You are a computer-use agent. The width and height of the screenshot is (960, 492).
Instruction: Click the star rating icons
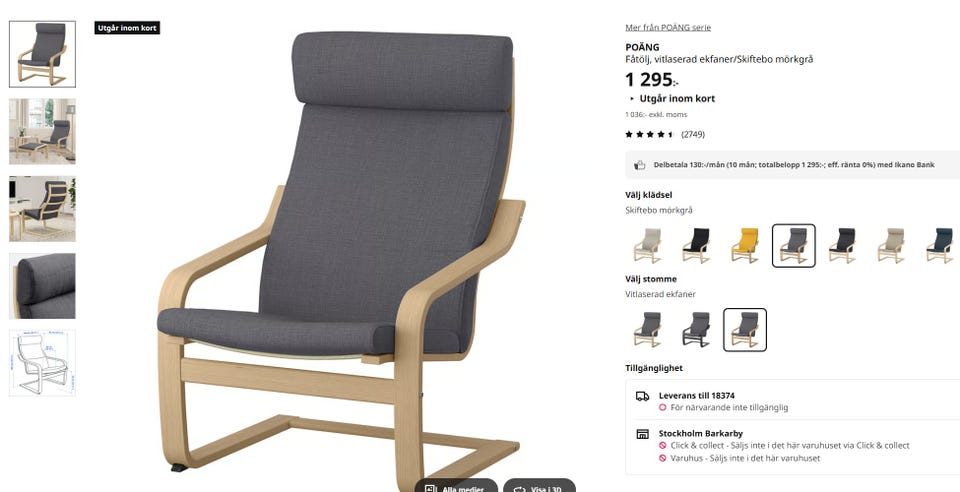point(650,135)
